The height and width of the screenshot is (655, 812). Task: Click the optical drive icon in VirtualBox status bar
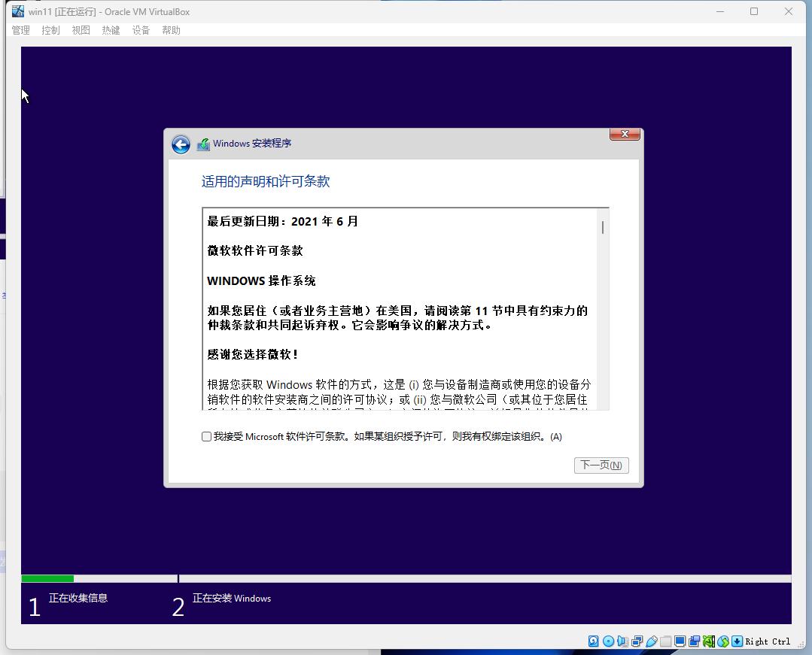[609, 641]
